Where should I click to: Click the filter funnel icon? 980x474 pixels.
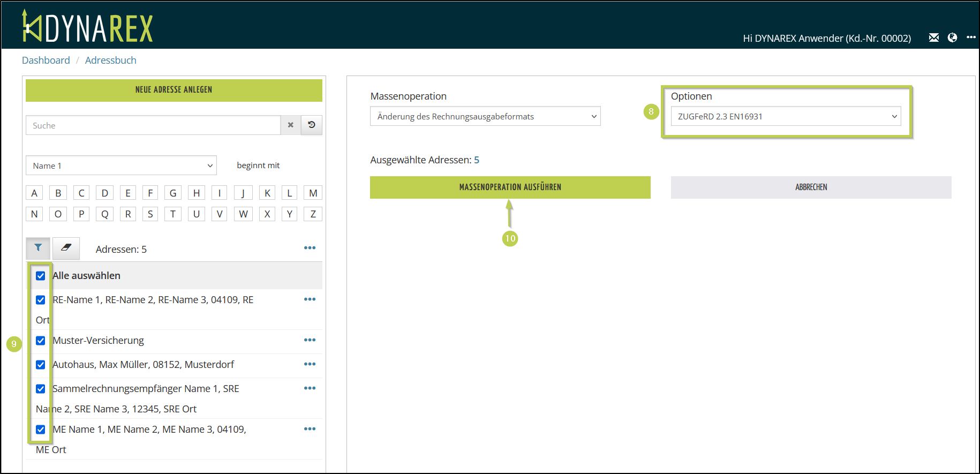(38, 248)
